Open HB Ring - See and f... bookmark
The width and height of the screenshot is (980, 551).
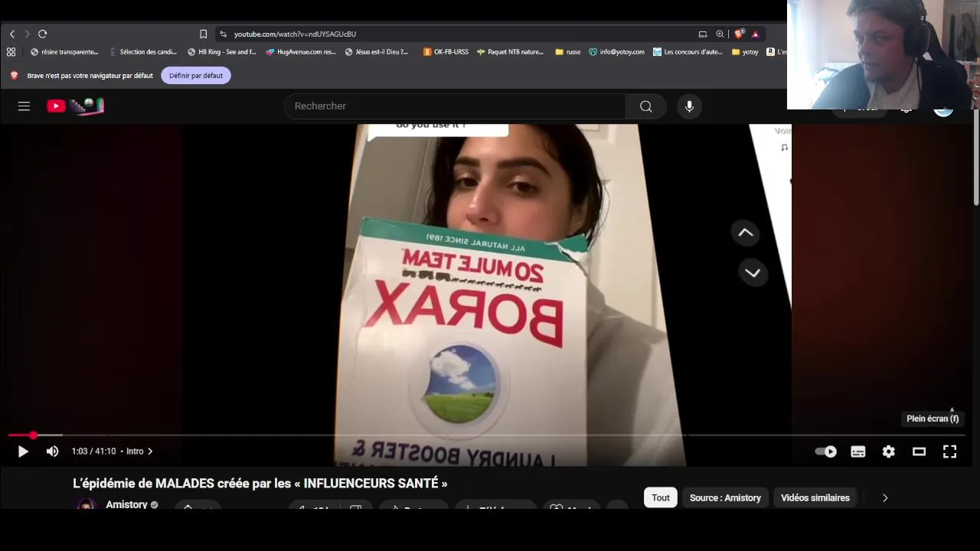tap(222, 52)
